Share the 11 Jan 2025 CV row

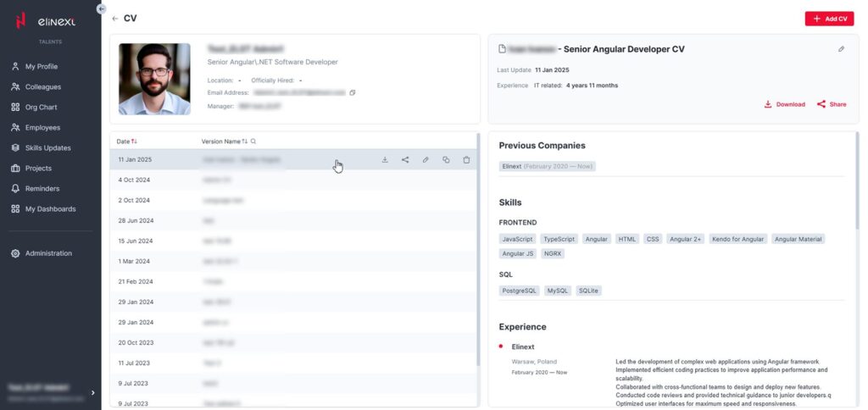(x=405, y=160)
